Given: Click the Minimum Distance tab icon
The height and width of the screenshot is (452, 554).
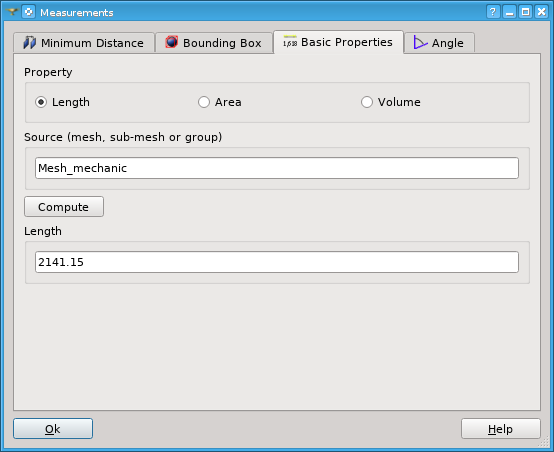Looking at the screenshot, I should (30, 43).
